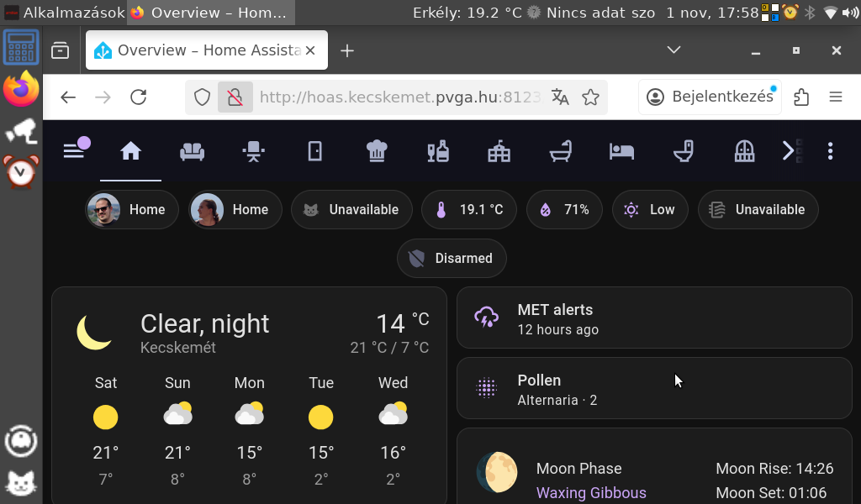The height and width of the screenshot is (504, 861).
Task: Select the Home overview tab
Action: coord(130,151)
